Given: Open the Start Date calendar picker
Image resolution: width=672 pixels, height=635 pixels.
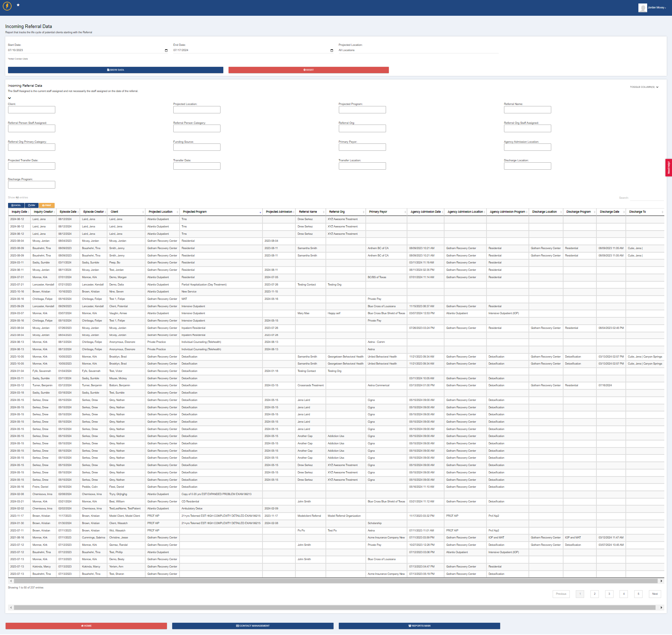Looking at the screenshot, I should [x=166, y=50].
